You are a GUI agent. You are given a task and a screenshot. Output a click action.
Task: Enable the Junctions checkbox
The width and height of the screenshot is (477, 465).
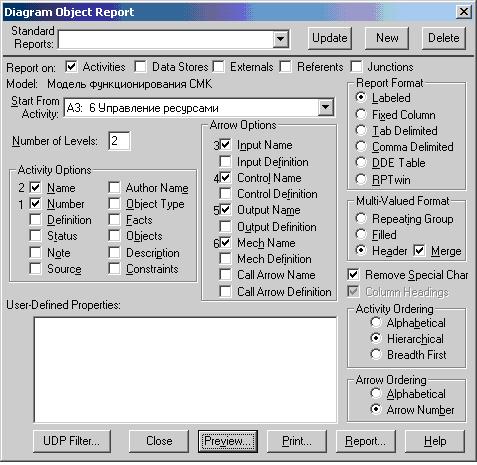coord(356,66)
